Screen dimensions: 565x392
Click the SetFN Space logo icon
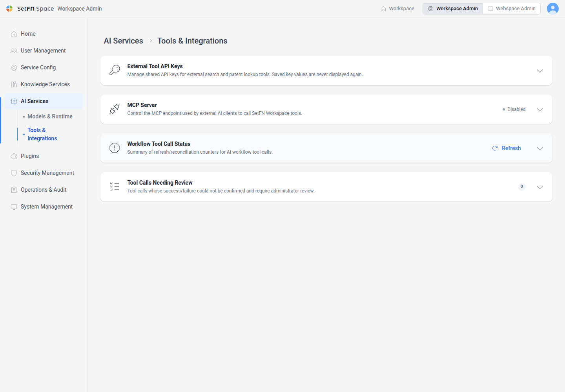(9, 9)
